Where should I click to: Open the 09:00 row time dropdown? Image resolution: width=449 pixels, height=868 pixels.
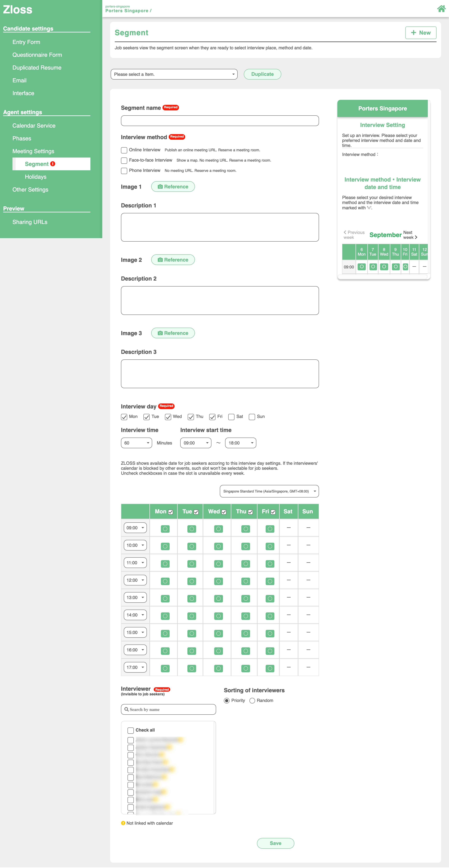click(x=135, y=528)
